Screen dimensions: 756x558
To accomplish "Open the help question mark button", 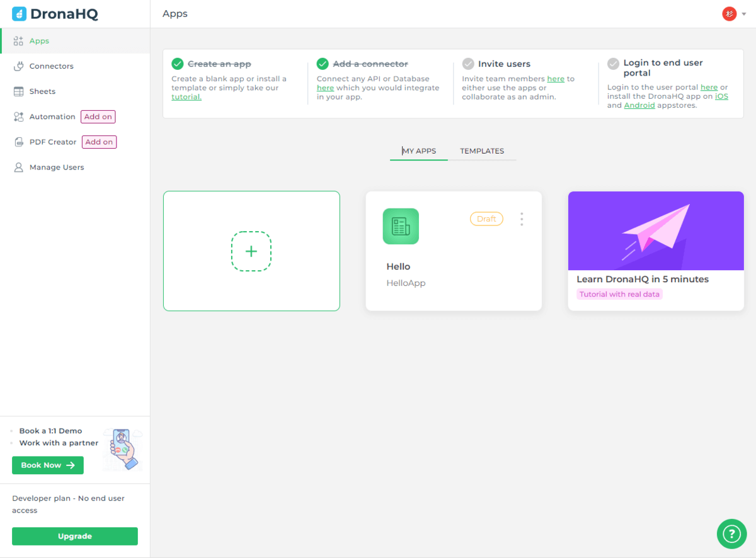I will [731, 534].
